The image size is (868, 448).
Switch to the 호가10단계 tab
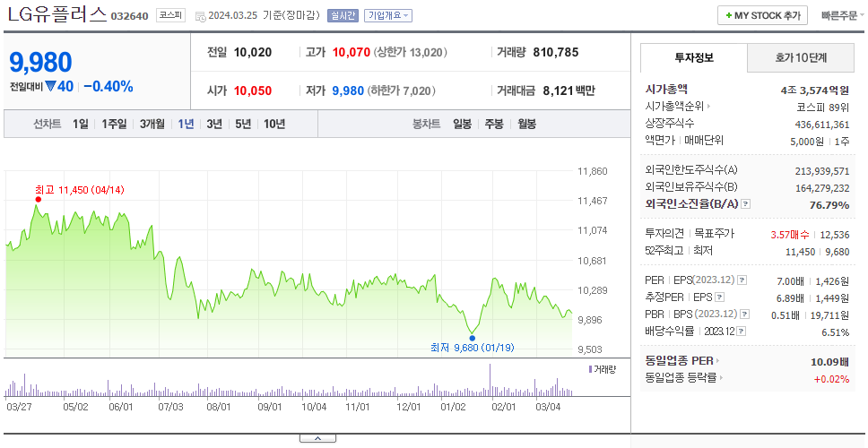pos(801,57)
